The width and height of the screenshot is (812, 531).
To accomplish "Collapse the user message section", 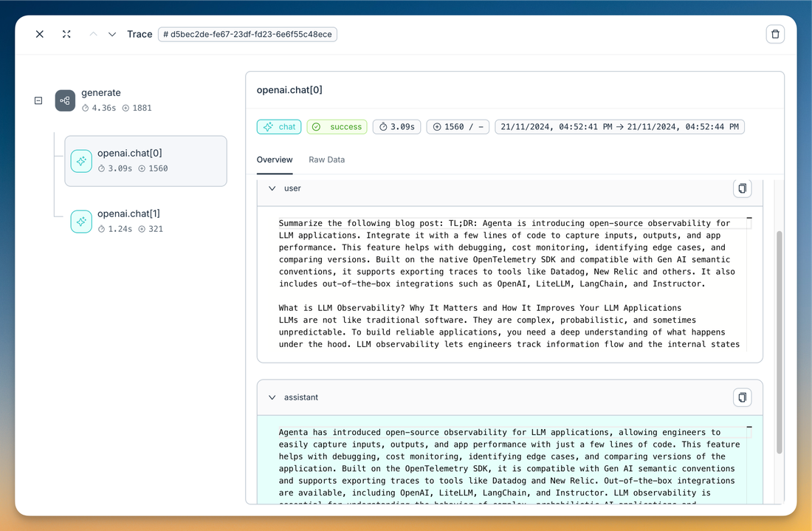I will pos(272,188).
